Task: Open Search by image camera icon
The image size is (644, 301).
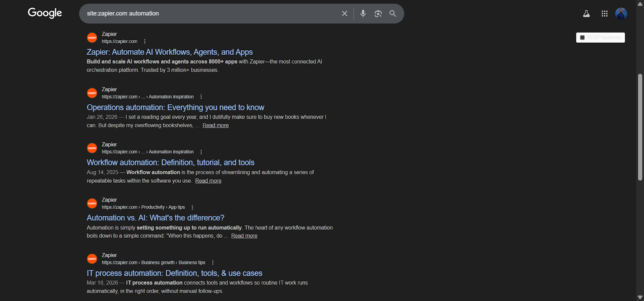Action: point(378,14)
